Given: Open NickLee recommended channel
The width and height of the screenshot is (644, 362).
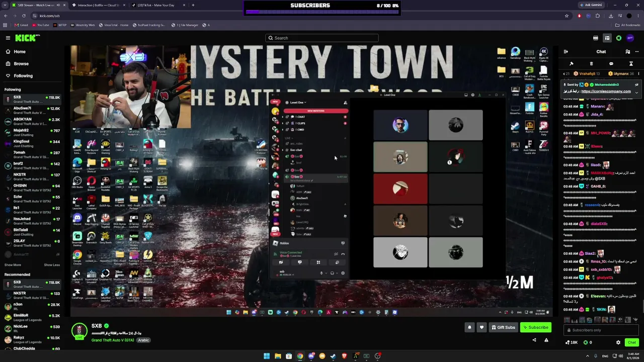Looking at the screenshot, I should 32,329.
